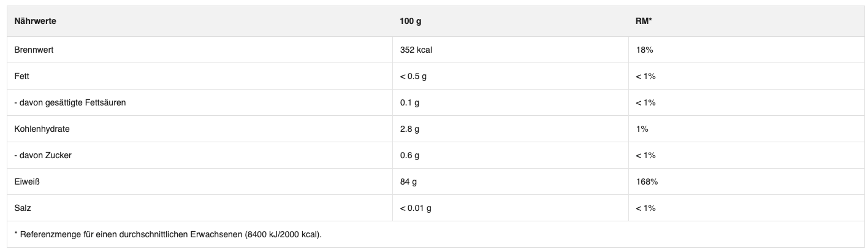This screenshot has height=252, width=868.
Task: Select the gesättigte Fettsäuren row label
Action: [x=70, y=102]
